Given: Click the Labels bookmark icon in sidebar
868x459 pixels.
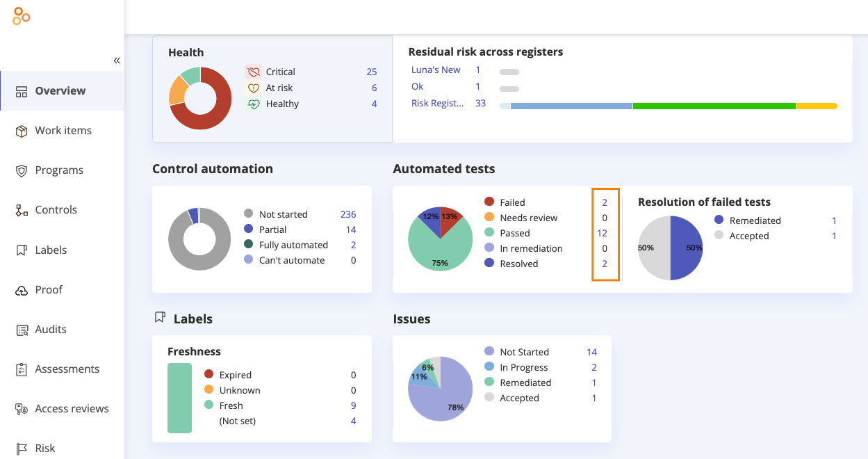Looking at the screenshot, I should (x=22, y=250).
